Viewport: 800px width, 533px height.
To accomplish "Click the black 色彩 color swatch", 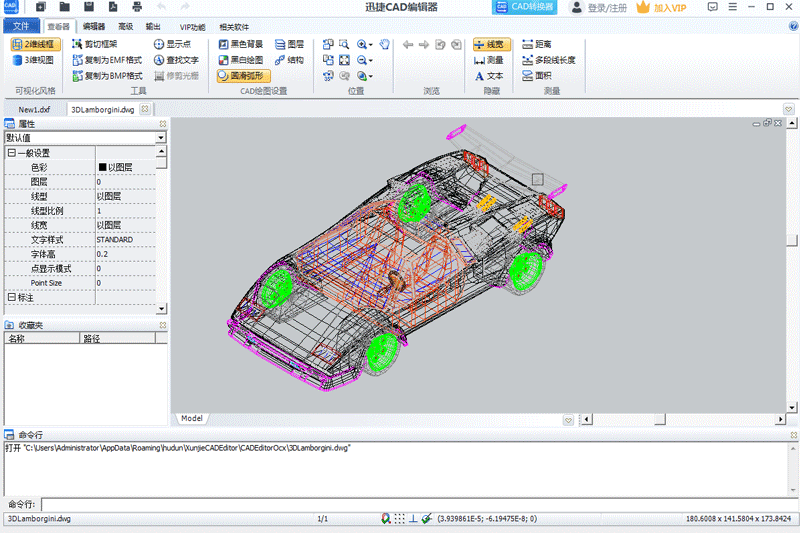I will [x=102, y=167].
